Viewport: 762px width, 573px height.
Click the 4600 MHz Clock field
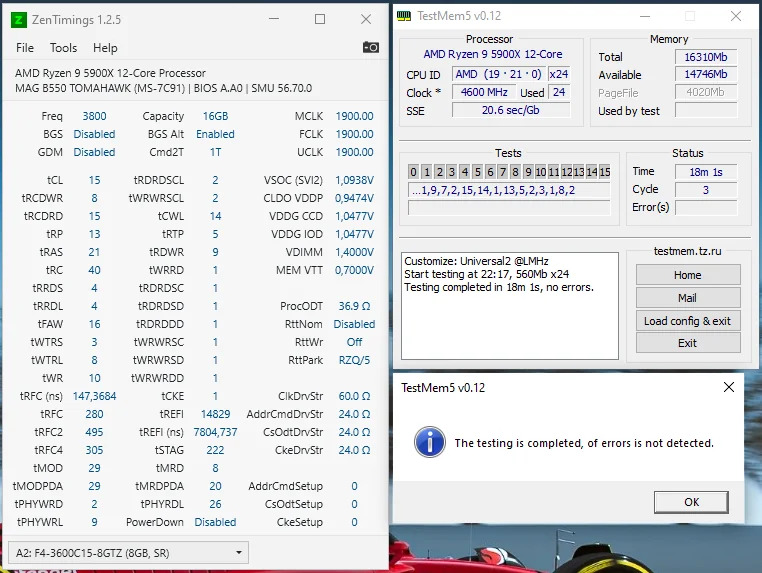coord(484,92)
